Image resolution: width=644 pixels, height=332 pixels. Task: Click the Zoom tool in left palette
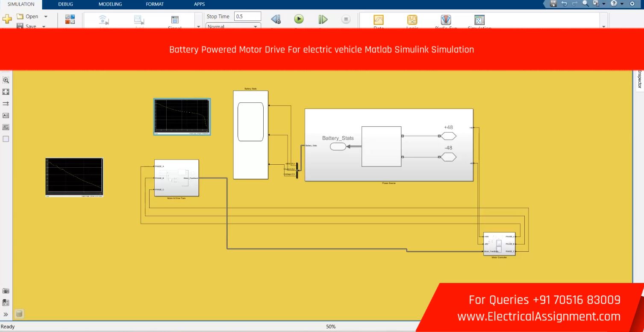click(x=6, y=80)
